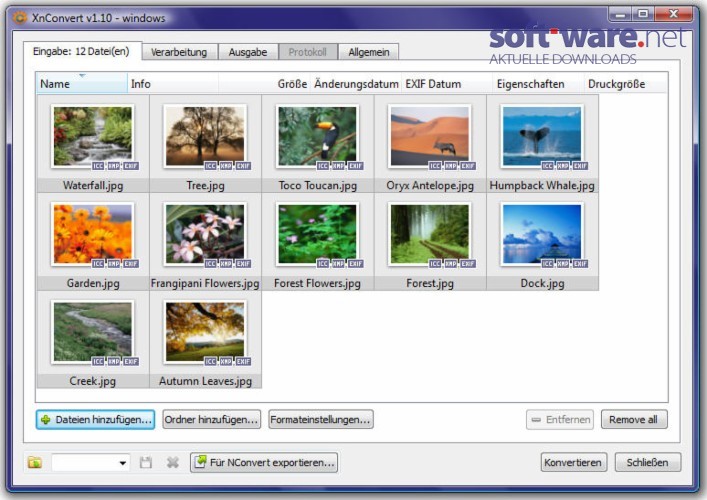The image size is (707, 500).
Task: Click the ICC badge on Frangipani Flowers.jpg
Action: [x=211, y=264]
